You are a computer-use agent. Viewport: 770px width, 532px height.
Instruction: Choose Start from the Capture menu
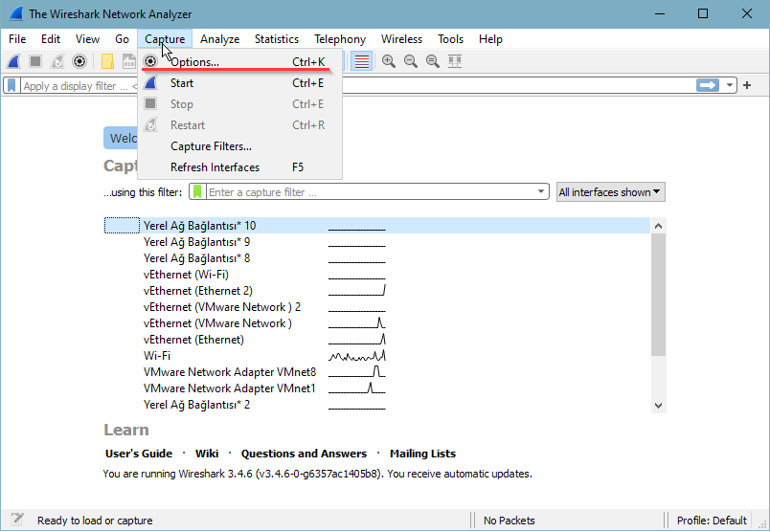click(239, 83)
